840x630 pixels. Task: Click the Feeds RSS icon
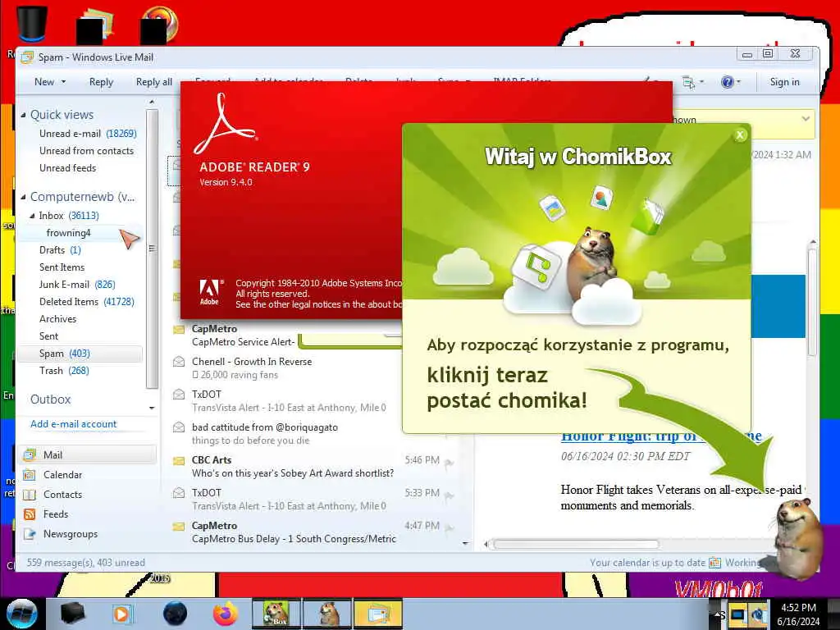point(30,514)
